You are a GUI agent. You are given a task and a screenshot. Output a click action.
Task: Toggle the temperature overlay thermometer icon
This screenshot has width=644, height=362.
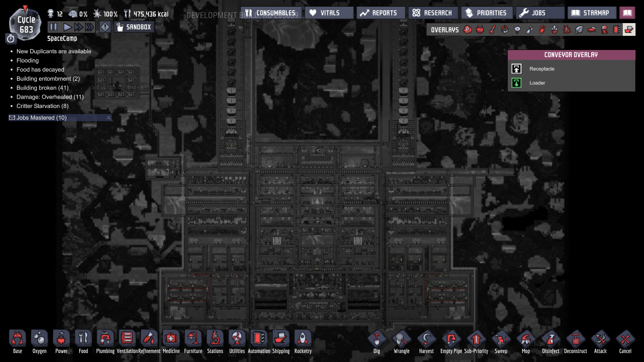492,30
